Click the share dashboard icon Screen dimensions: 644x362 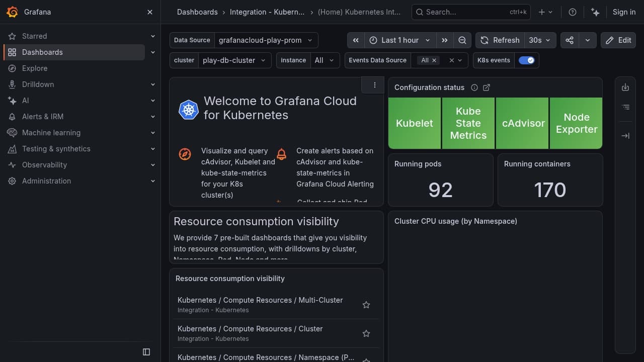[570, 40]
